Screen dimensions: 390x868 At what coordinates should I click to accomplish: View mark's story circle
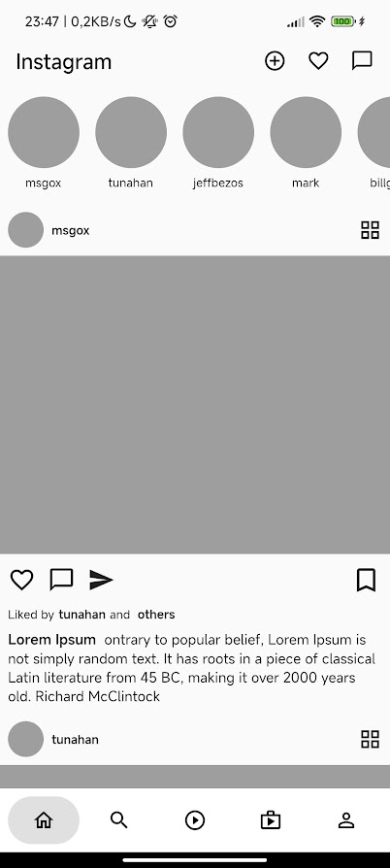(x=306, y=132)
